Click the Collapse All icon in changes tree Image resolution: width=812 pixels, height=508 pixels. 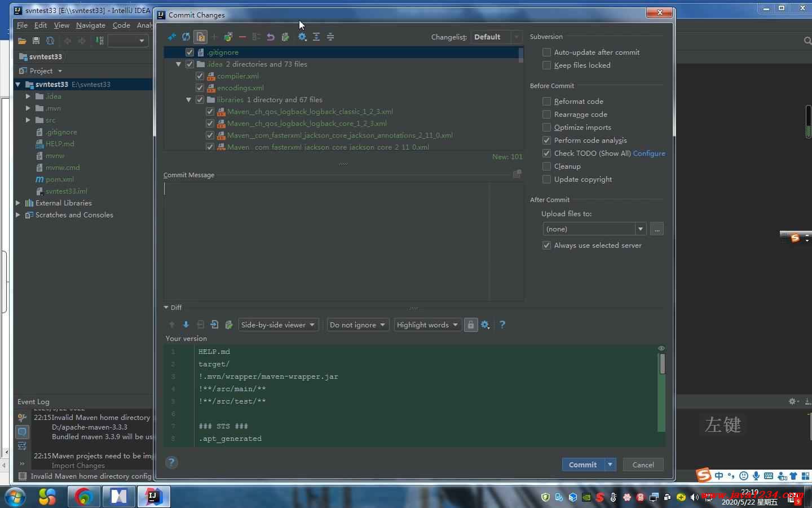(x=330, y=37)
